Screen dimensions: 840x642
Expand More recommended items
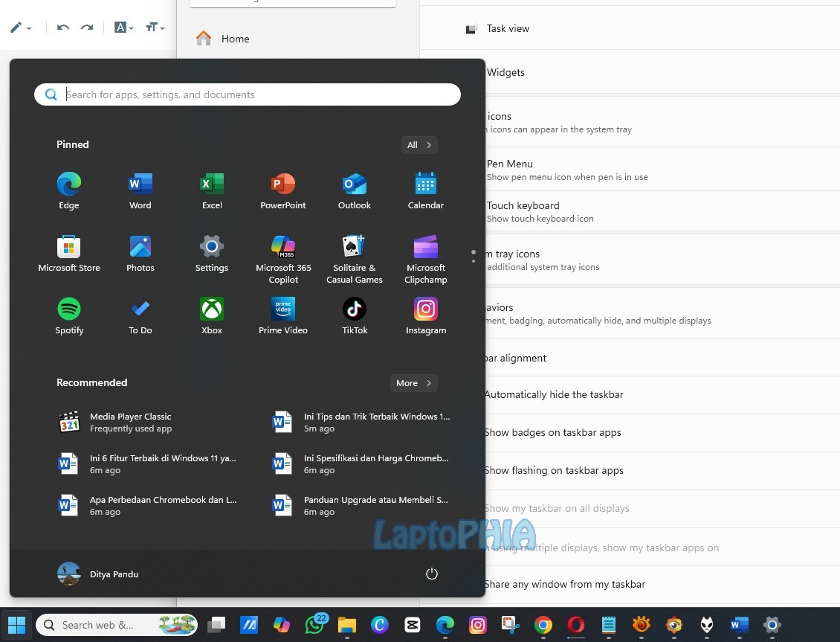(x=413, y=383)
